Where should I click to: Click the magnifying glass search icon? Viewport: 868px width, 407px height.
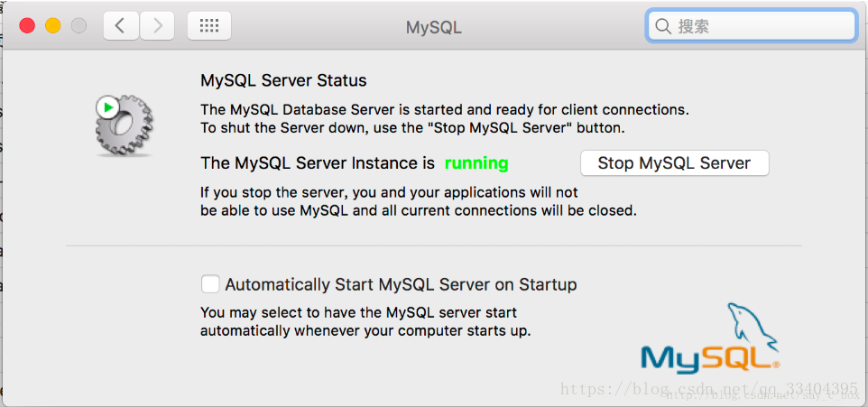664,26
